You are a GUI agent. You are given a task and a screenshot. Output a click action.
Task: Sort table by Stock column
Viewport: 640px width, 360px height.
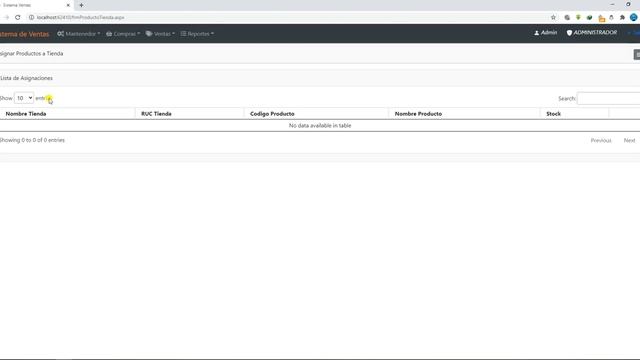click(574, 114)
